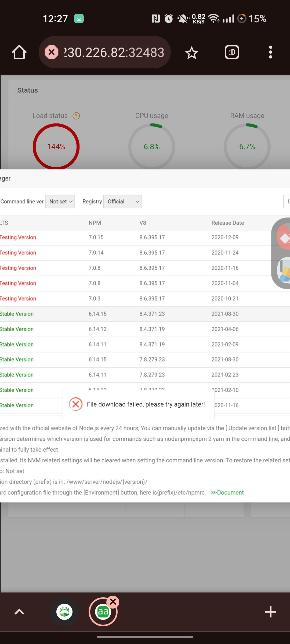Tap the red floating side-panel icon
Screen dimensions: 290x644
(284, 237)
